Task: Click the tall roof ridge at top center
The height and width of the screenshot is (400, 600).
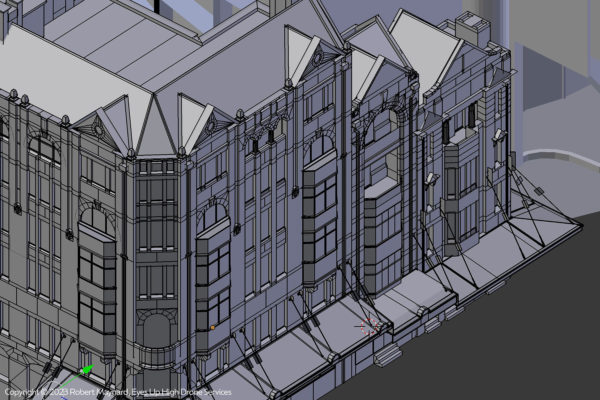Action: tap(250, 40)
